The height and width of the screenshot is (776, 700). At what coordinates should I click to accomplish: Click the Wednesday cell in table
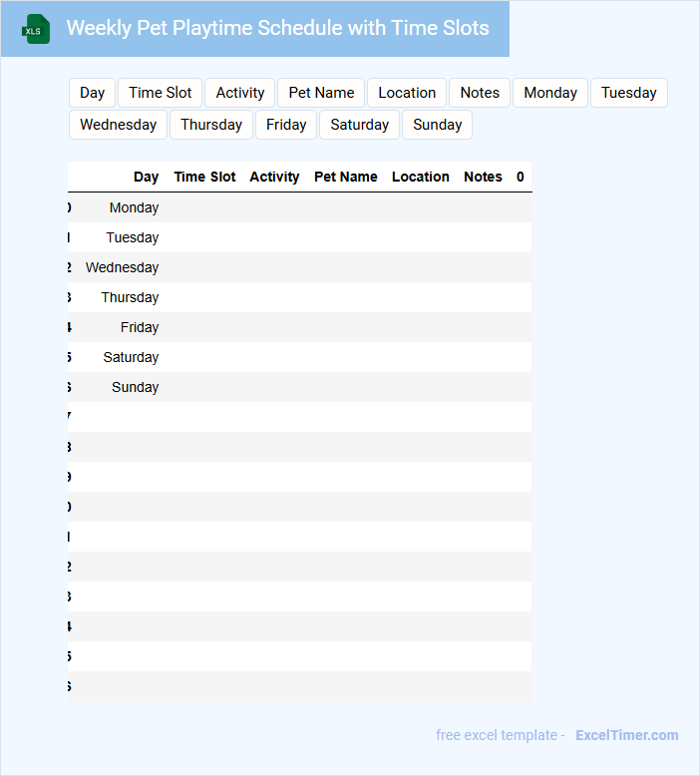pos(122,267)
